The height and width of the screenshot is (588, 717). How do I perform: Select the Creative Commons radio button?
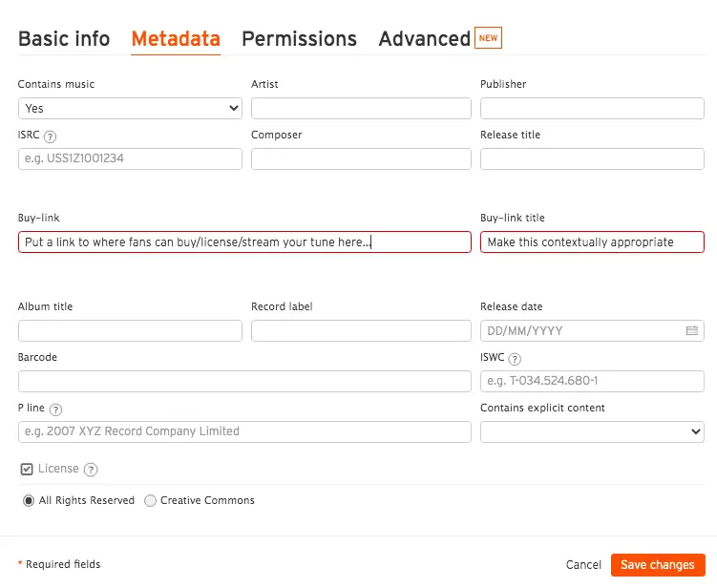[x=150, y=501]
